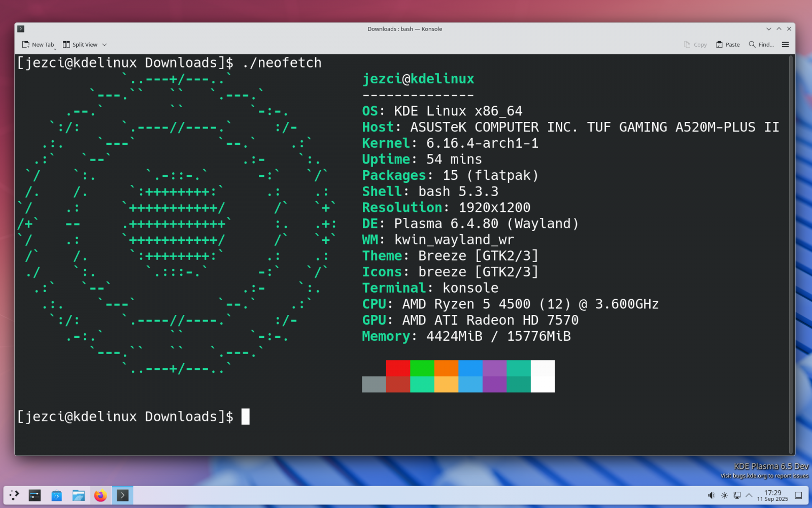Open the audio volume tray icon
Viewport: 812px width, 508px height.
pyautogui.click(x=712, y=495)
